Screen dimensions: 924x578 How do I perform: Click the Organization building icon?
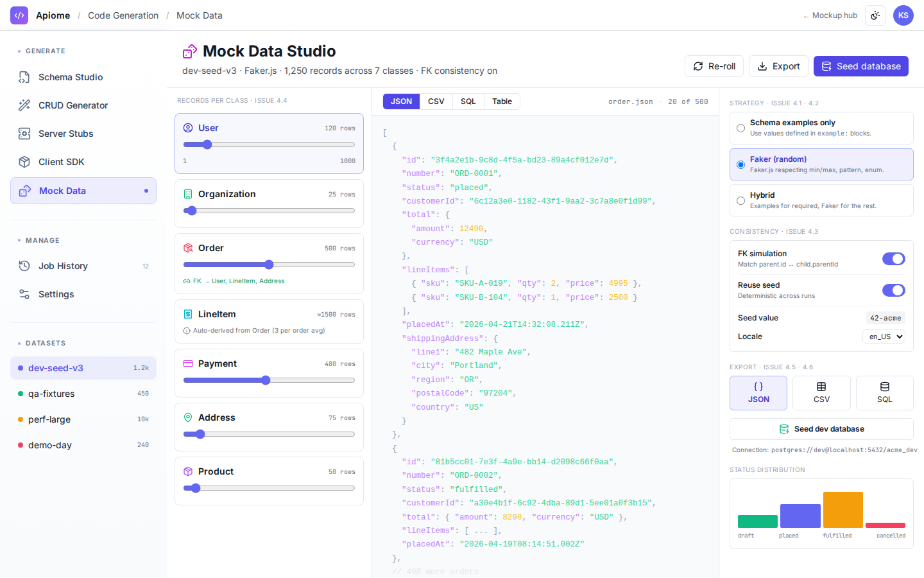pos(188,194)
